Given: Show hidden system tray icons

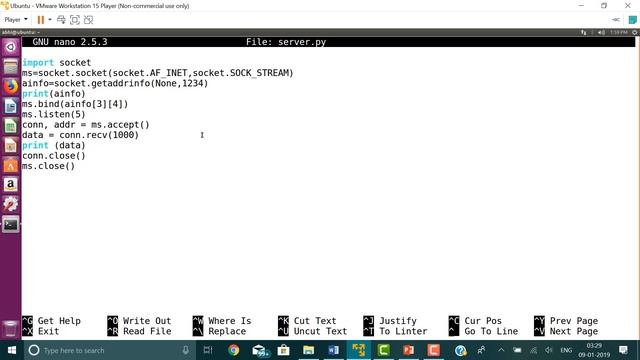Looking at the screenshot, I should tap(501, 350).
